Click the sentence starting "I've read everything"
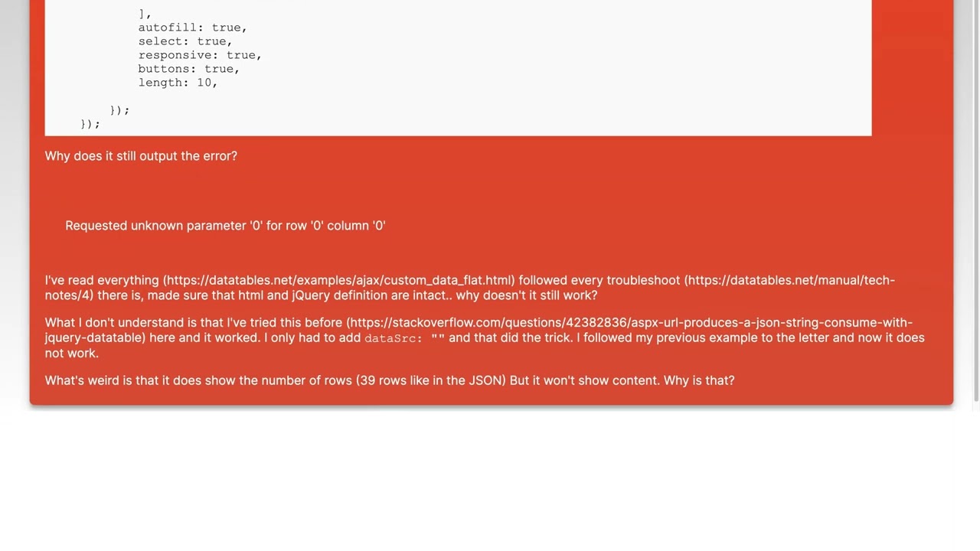 click(103, 280)
